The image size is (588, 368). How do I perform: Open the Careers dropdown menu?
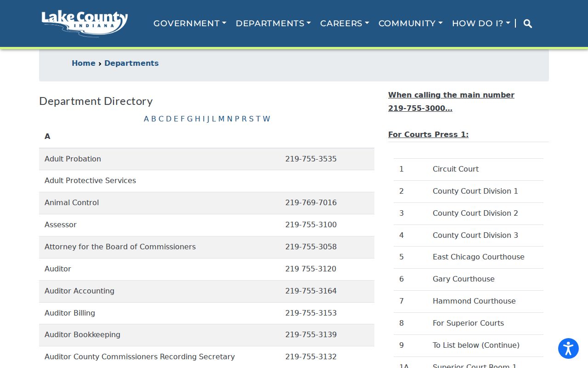(345, 23)
